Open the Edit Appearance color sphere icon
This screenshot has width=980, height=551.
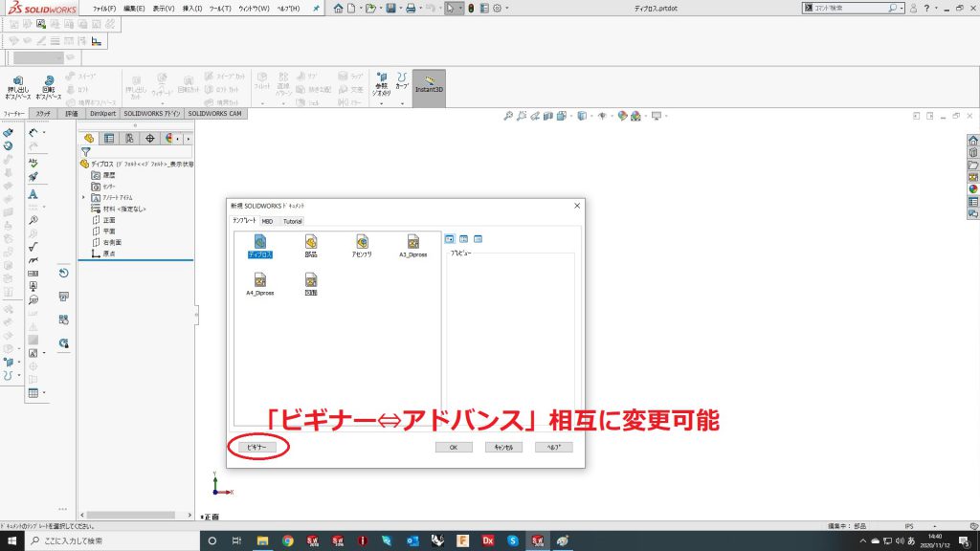click(622, 116)
